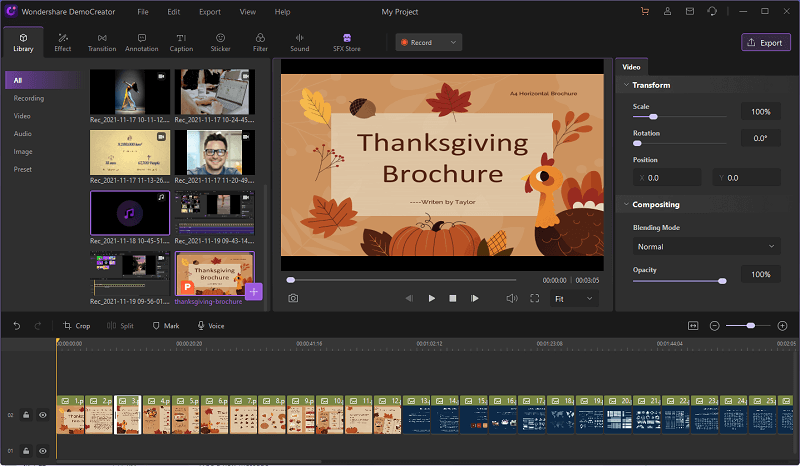Expand the Fit zoom dropdown
Screen dimensions: 800x466
point(575,298)
